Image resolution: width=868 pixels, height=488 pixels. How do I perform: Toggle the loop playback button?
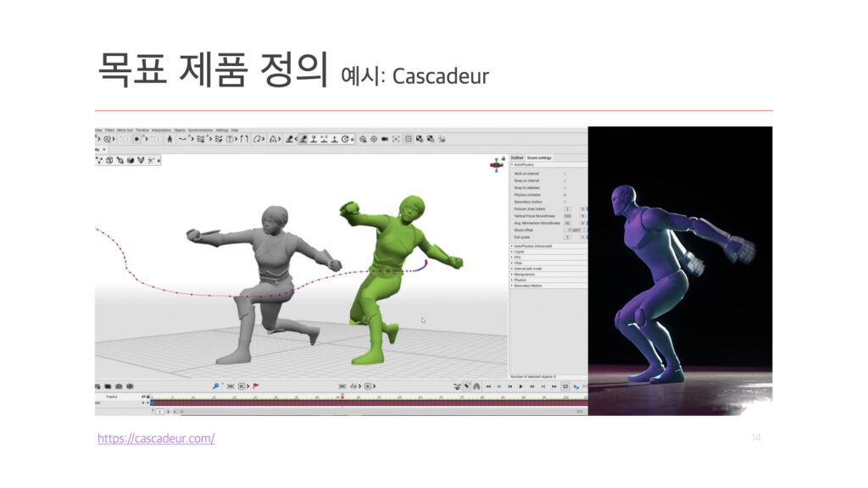point(565,386)
